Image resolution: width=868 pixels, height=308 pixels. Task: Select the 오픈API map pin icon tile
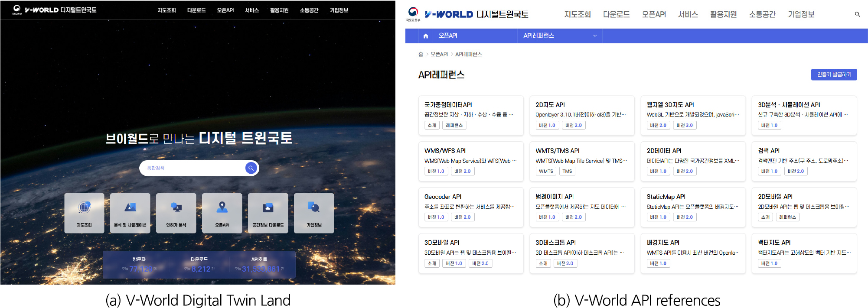click(x=222, y=213)
